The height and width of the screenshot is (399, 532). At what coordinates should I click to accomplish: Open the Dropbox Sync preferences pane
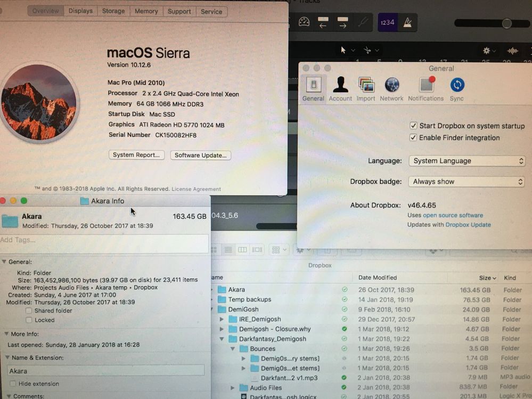click(x=456, y=88)
